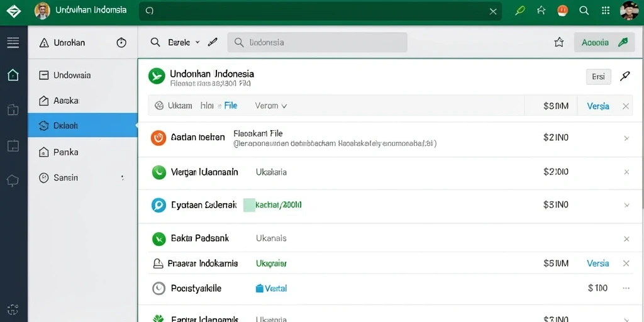Click the star icon in green header
The image size is (644, 322).
(541, 11)
